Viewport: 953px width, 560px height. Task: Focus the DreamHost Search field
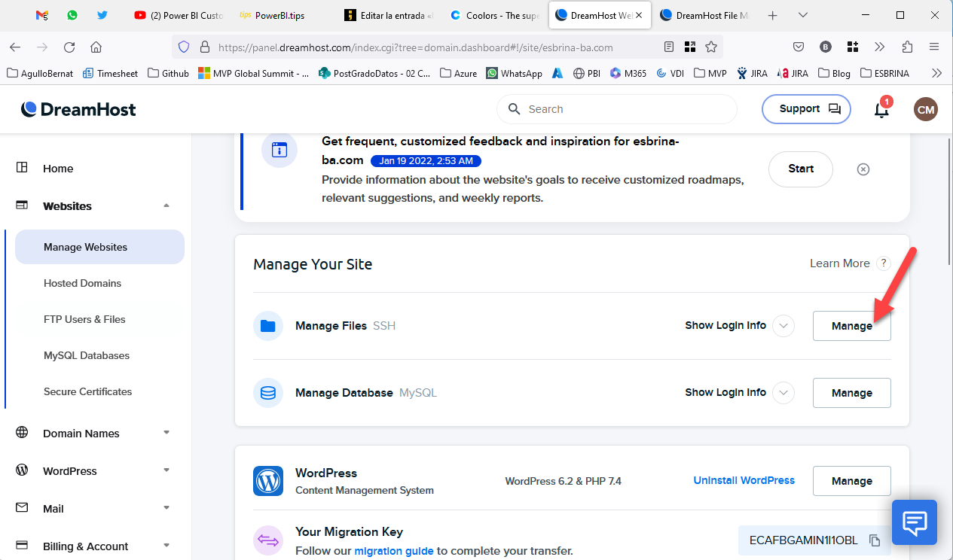[625, 109]
